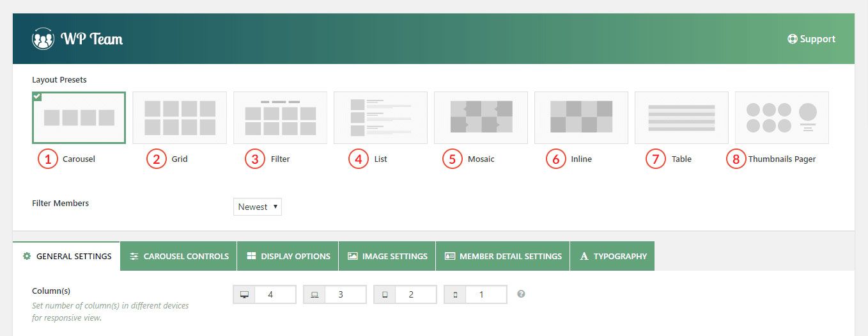
Task: Pick the List layout preset
Action: pos(380,118)
